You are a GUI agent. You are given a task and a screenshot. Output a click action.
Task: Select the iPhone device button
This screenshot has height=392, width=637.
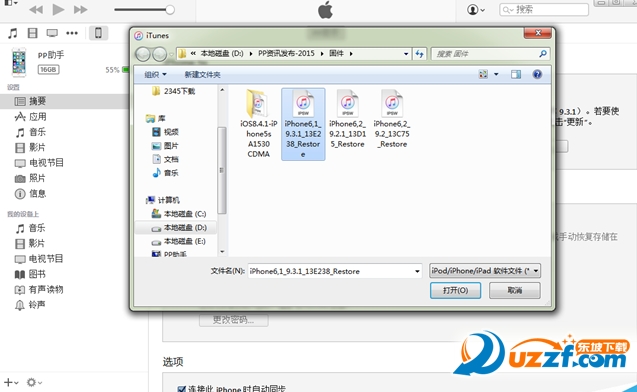[x=98, y=33]
